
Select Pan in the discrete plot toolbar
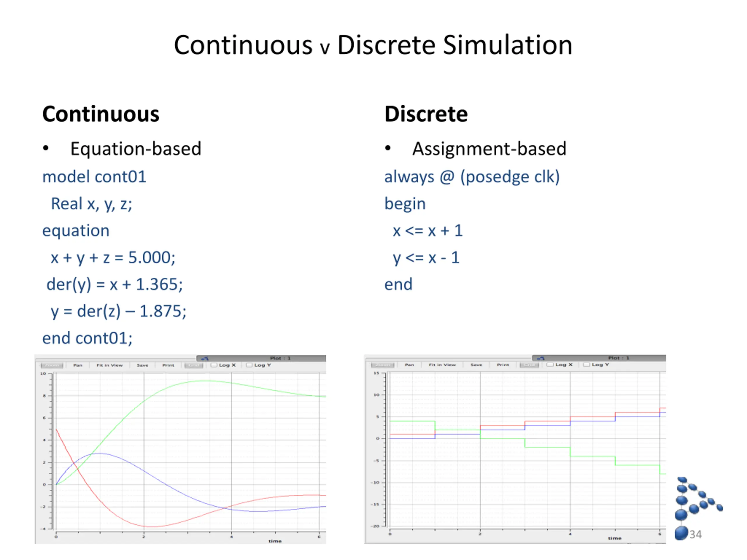click(x=409, y=365)
